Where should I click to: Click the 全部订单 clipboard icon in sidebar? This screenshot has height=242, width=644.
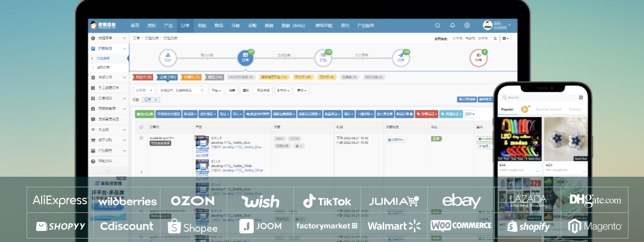[x=93, y=77]
